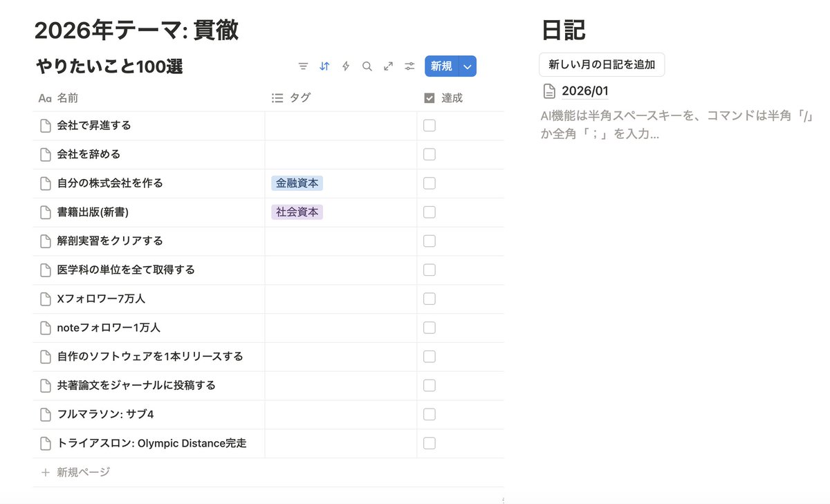Check 達成 box for Xフォロワー7万人
Viewport: 830px width, 504px height.
pyautogui.click(x=430, y=299)
